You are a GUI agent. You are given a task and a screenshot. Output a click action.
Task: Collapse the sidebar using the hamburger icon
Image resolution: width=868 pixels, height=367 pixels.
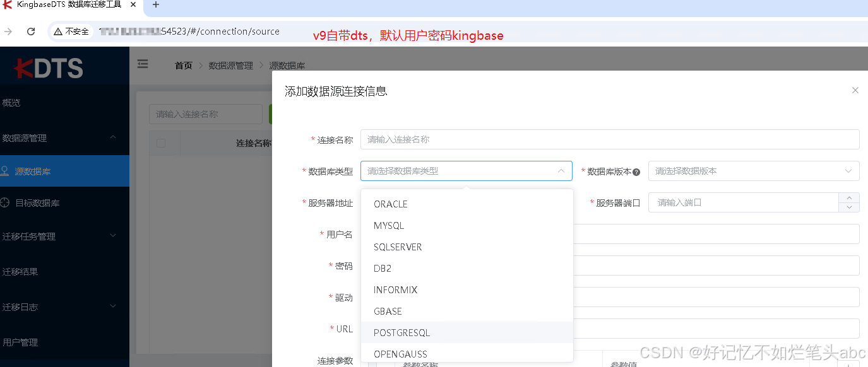pyautogui.click(x=142, y=64)
